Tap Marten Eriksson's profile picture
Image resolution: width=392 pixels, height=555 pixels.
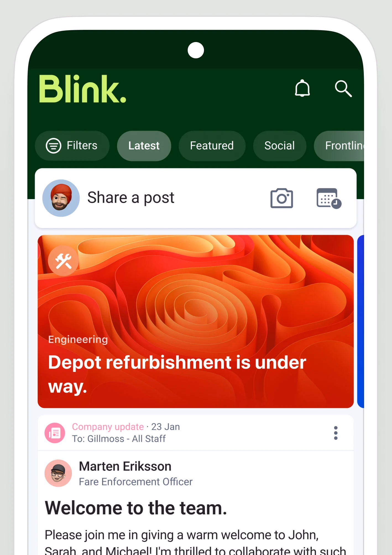[58, 473]
